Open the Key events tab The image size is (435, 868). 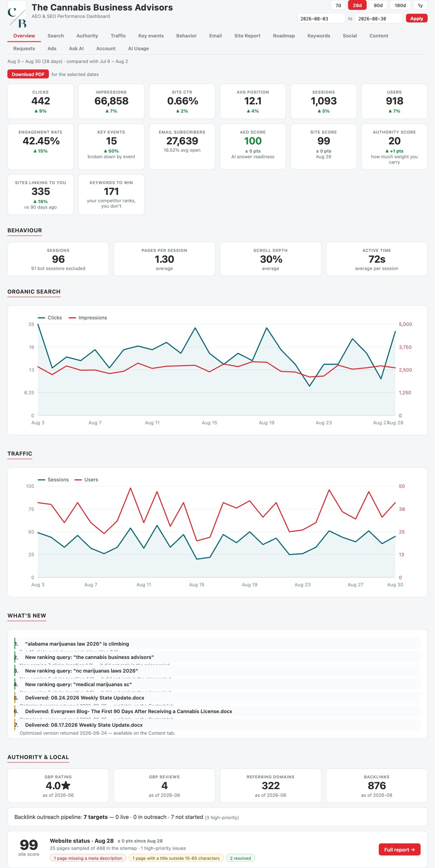click(x=151, y=36)
